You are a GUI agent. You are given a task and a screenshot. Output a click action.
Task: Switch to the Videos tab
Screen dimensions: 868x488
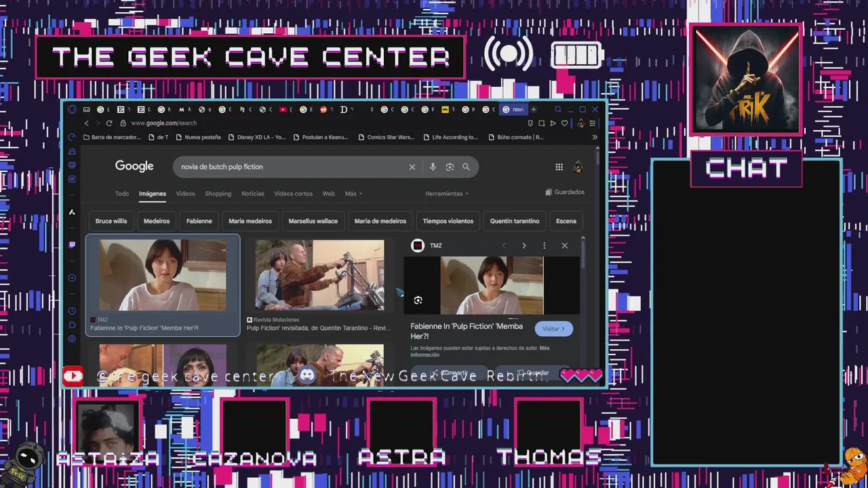coord(185,194)
